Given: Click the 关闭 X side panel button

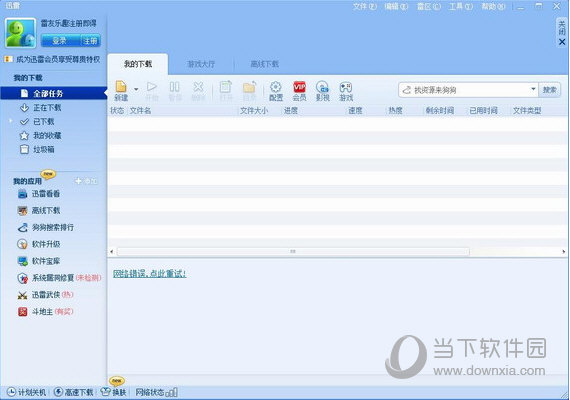Looking at the screenshot, I should tap(562, 33).
